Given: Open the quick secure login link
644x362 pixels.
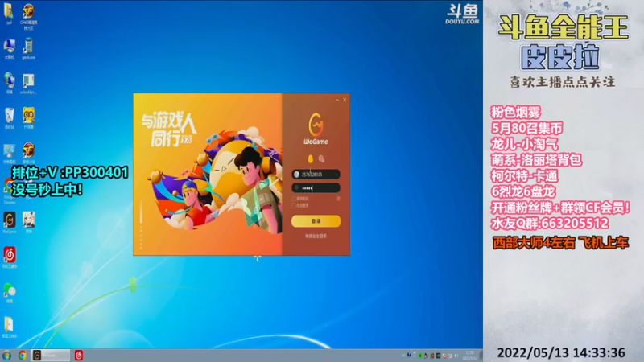Looking at the screenshot, I should click(x=316, y=236).
